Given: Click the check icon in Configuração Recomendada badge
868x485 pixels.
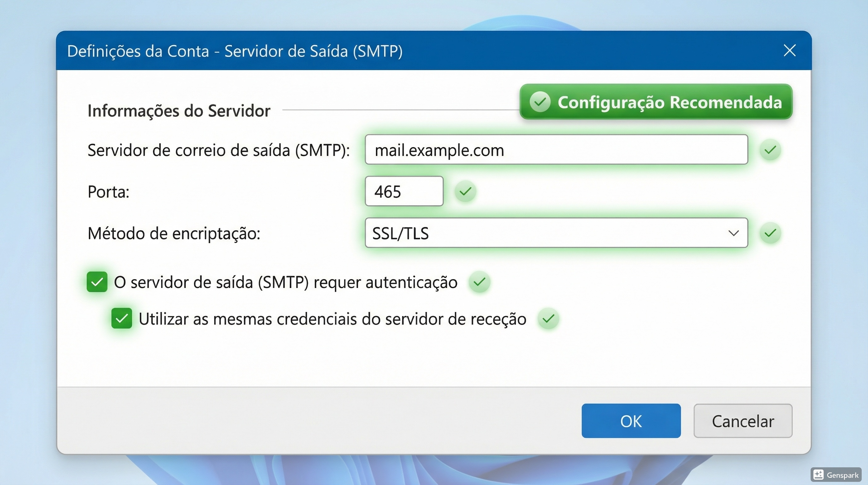Looking at the screenshot, I should pyautogui.click(x=540, y=102).
